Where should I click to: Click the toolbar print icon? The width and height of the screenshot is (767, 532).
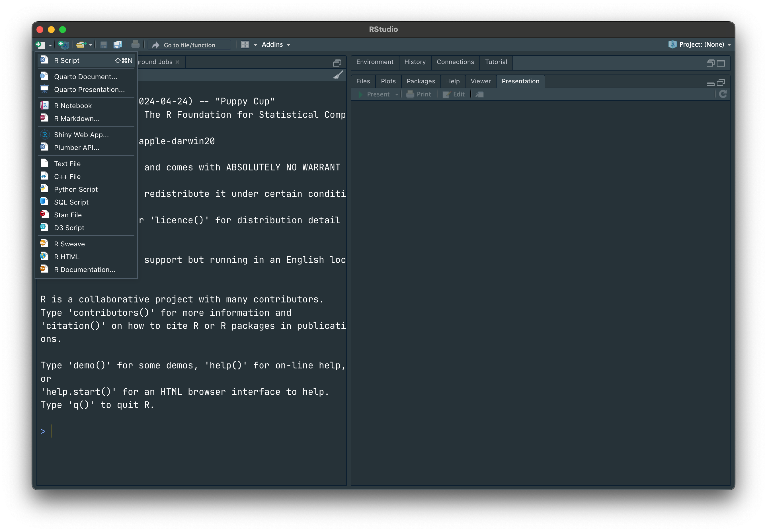point(136,45)
